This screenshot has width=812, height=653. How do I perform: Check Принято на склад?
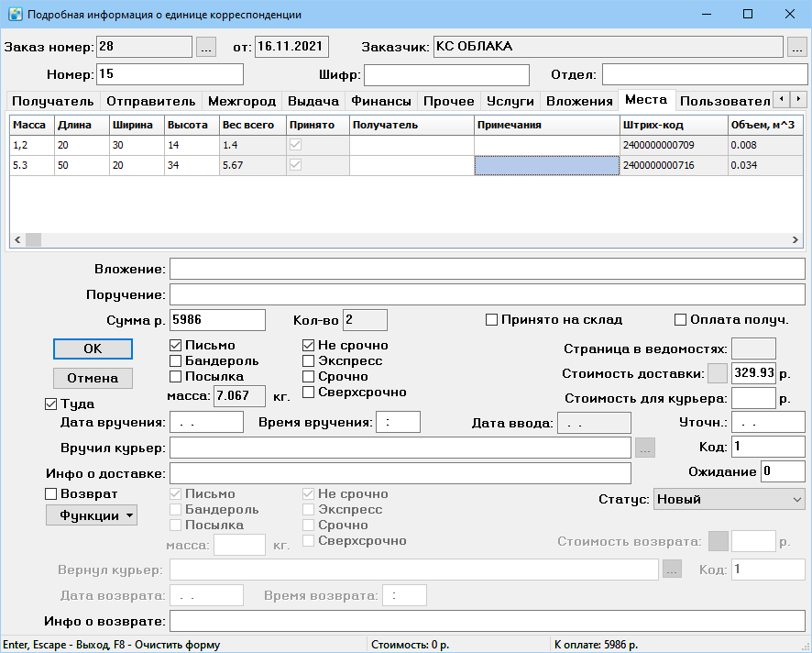(x=491, y=320)
